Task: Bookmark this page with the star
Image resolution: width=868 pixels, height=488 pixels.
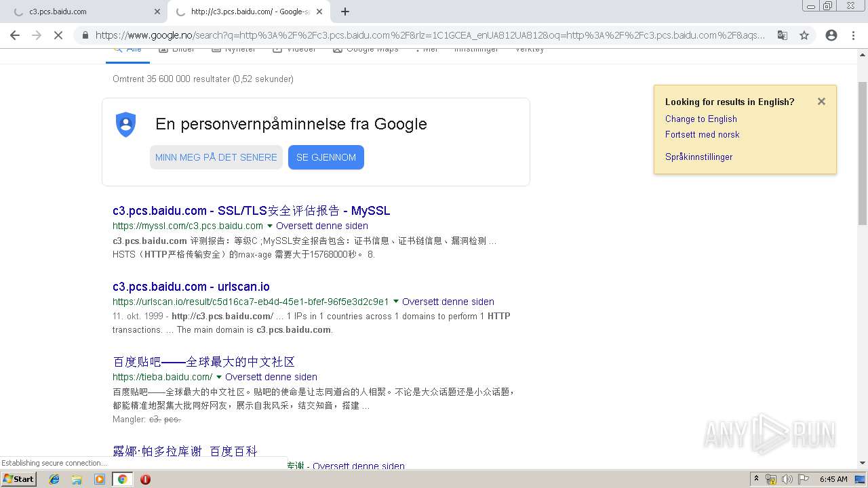Action: (x=804, y=35)
